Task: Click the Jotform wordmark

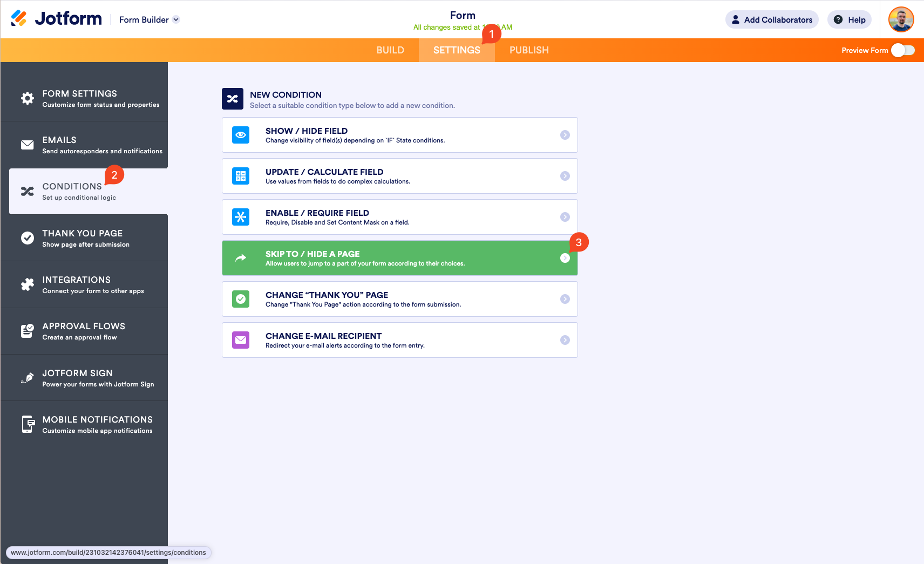Action: (69, 19)
